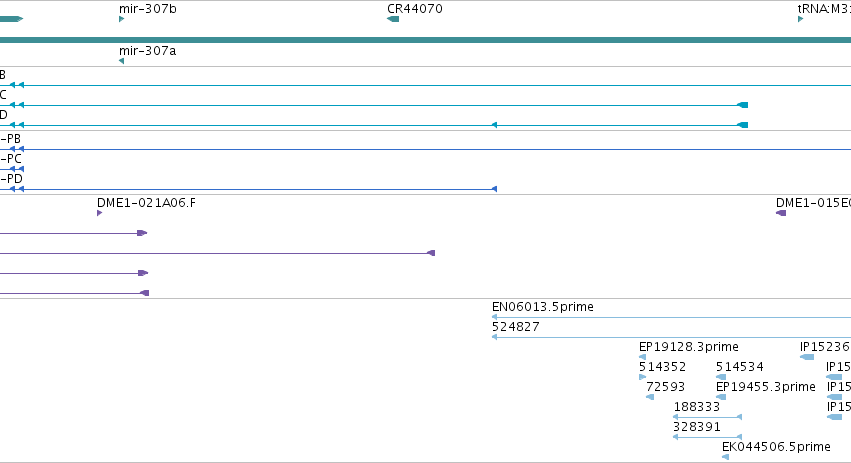Click the -PD protein track end arrow

point(494,189)
